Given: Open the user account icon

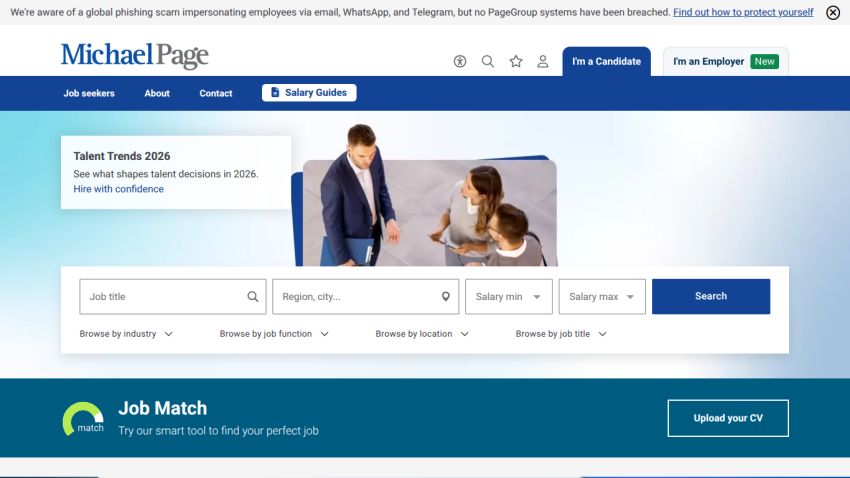Looking at the screenshot, I should (x=543, y=61).
